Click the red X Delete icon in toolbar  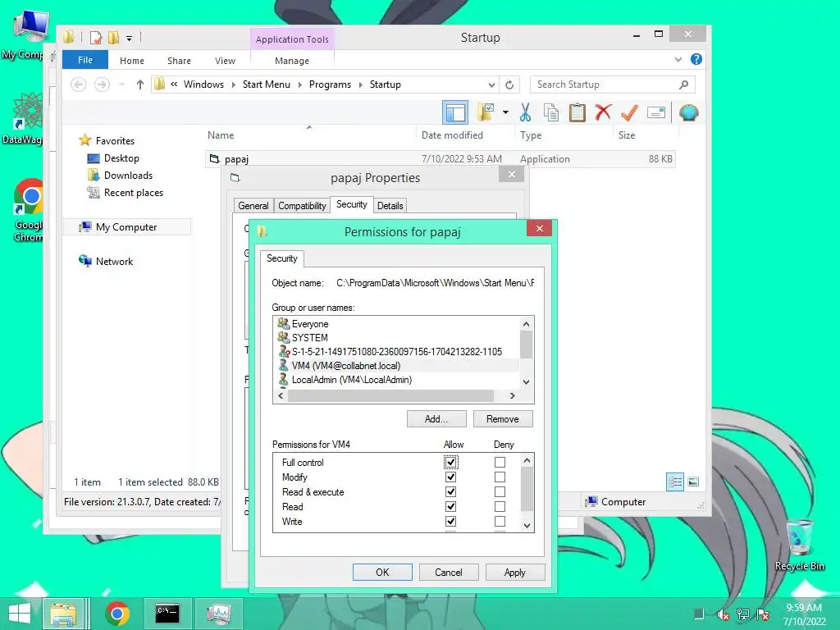point(603,112)
